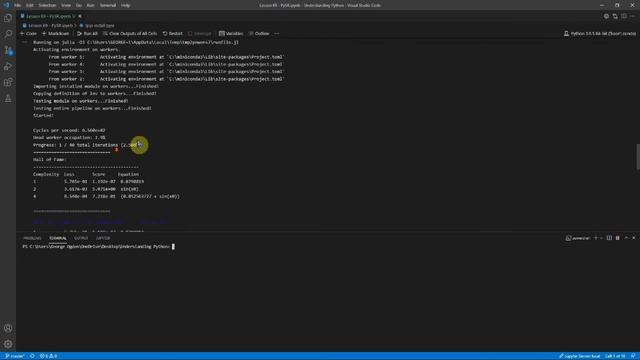Open the Accounts menu icon

[x=8, y=328]
